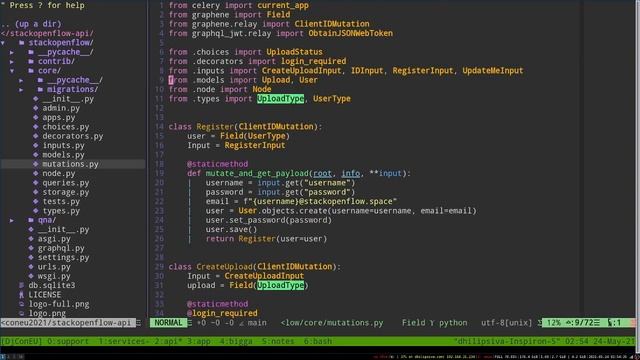640x360 pixels.
Task: Click the file icon beside models.py
Action: point(36,155)
